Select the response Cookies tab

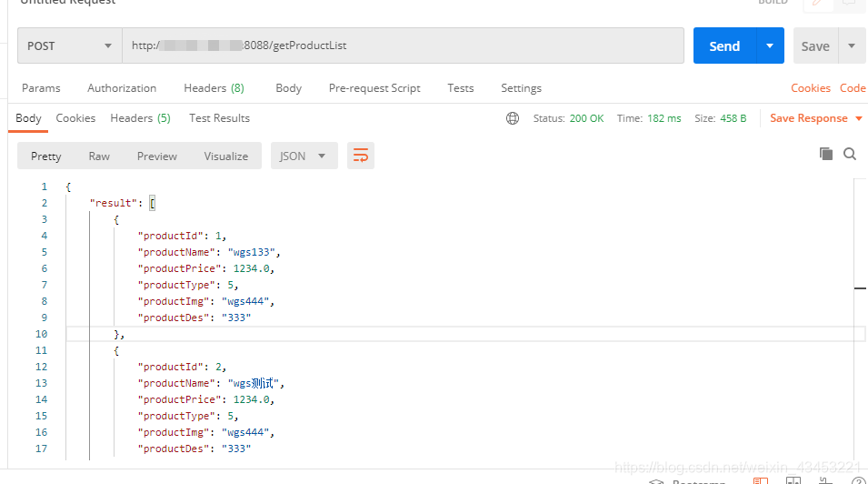(x=75, y=118)
